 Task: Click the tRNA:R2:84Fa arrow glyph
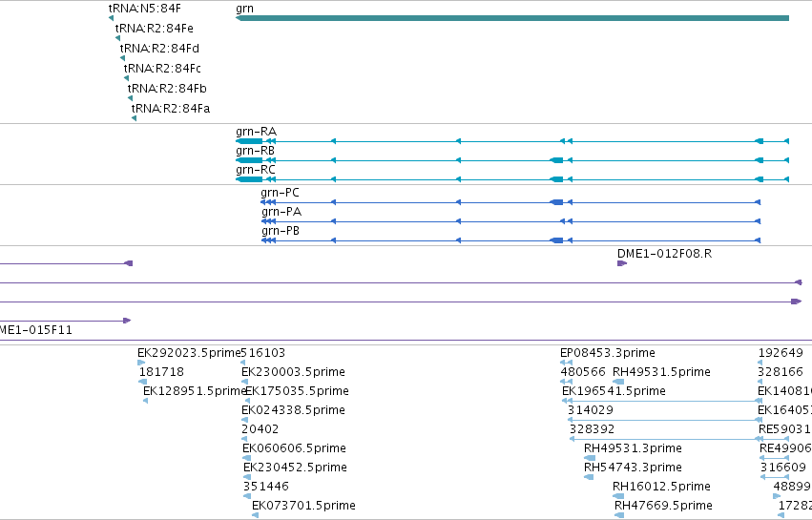[x=134, y=118]
